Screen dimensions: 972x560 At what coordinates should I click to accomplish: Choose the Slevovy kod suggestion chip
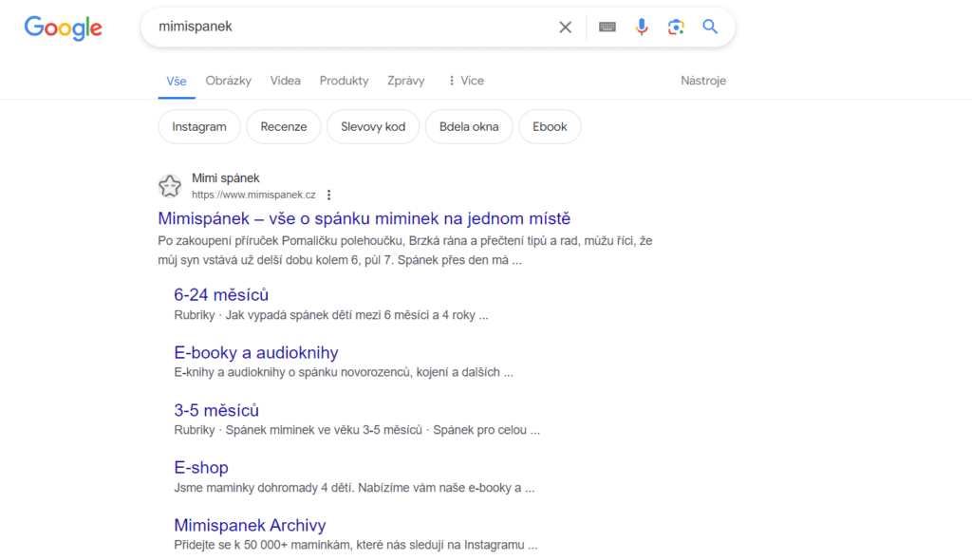pos(372,126)
